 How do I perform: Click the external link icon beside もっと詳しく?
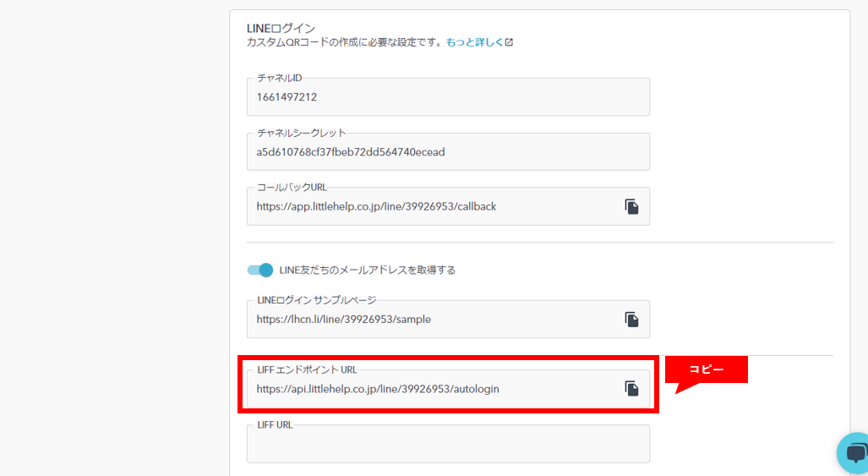(x=509, y=42)
